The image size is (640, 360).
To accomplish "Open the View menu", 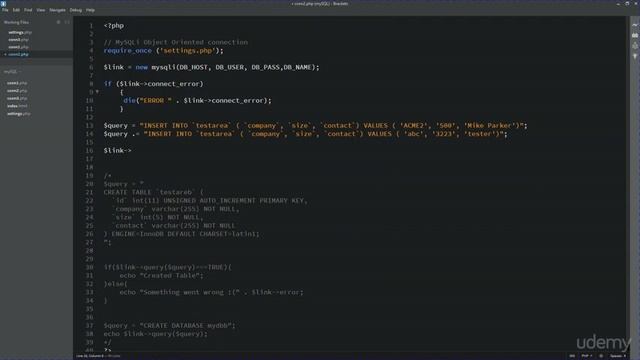I will point(41,10).
